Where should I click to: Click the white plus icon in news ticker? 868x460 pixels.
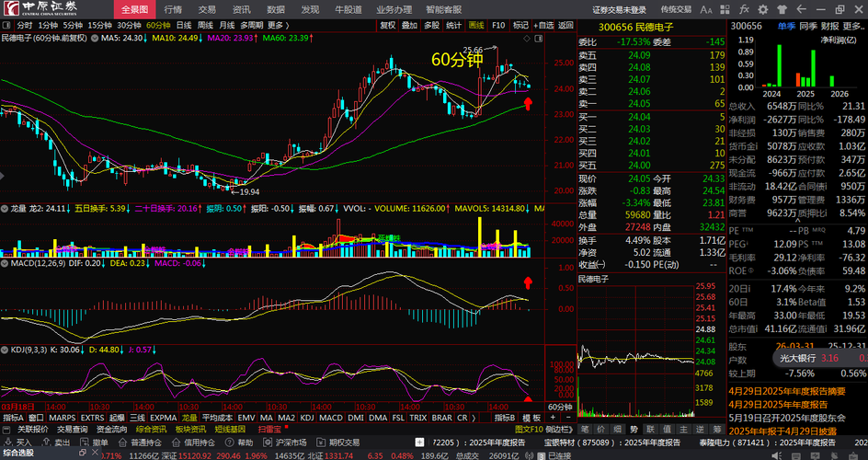[x=419, y=443]
